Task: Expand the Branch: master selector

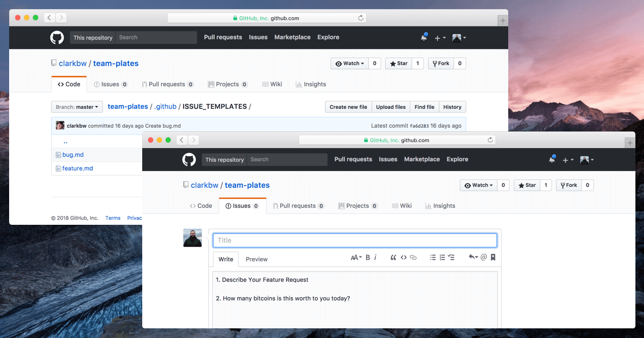Action: (77, 107)
